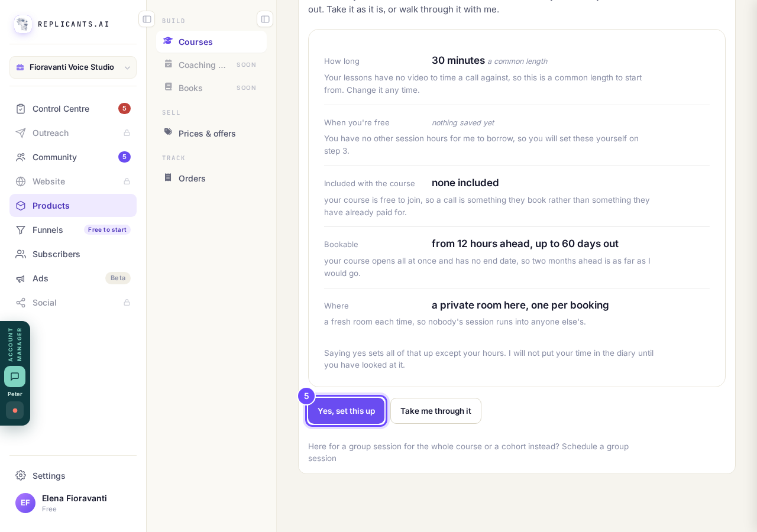
Task: Click a private room here value
Action: (520, 305)
